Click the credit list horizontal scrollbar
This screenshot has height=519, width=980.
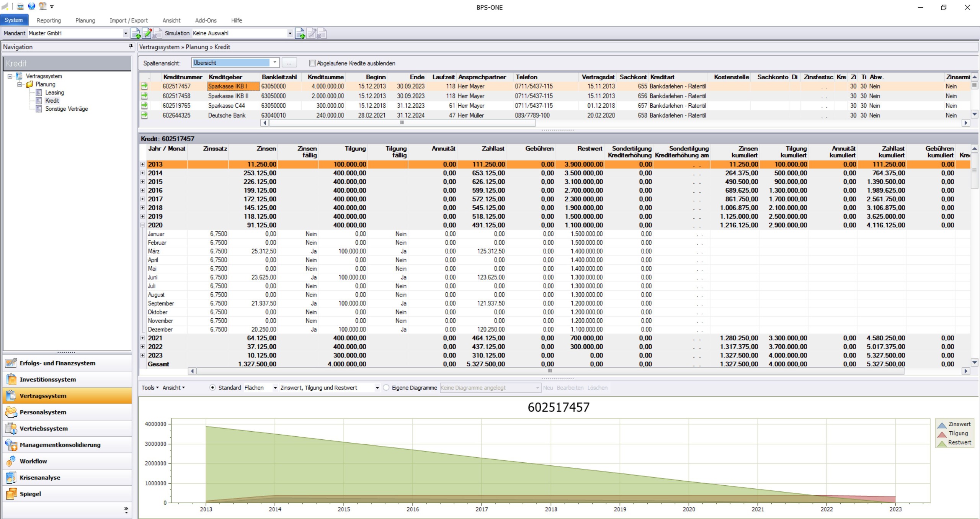click(x=402, y=123)
